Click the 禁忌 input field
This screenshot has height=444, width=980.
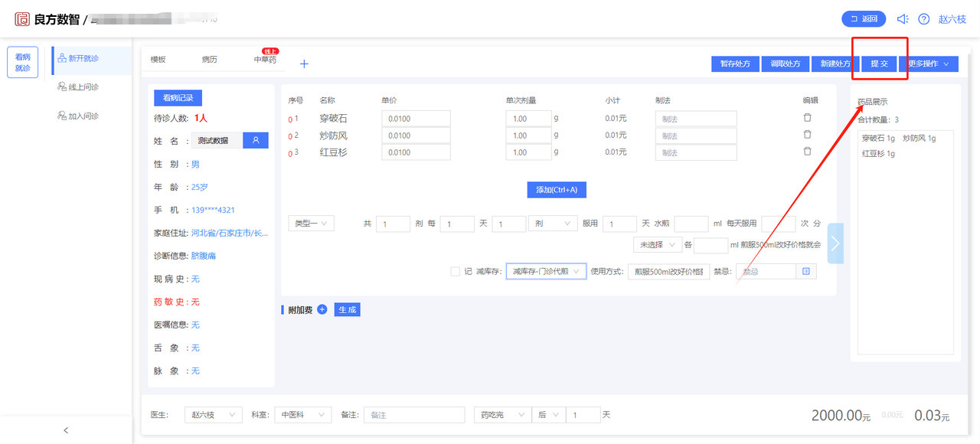point(764,271)
